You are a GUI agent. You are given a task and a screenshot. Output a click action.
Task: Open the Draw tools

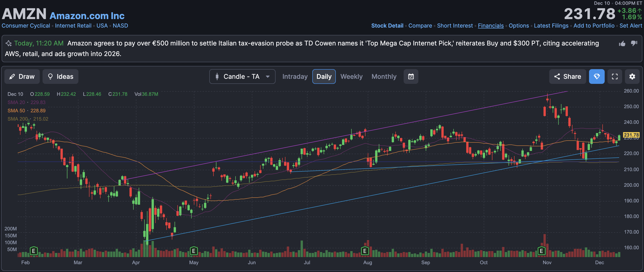point(22,76)
